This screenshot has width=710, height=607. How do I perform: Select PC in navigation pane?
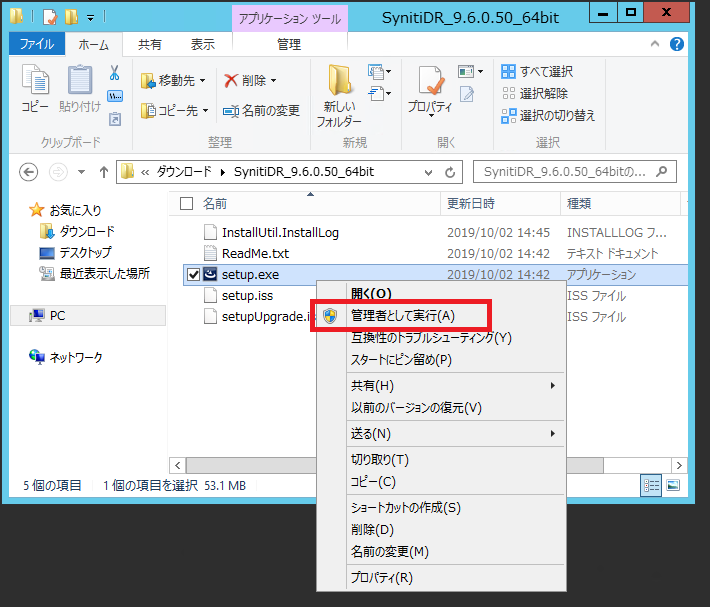click(x=88, y=315)
